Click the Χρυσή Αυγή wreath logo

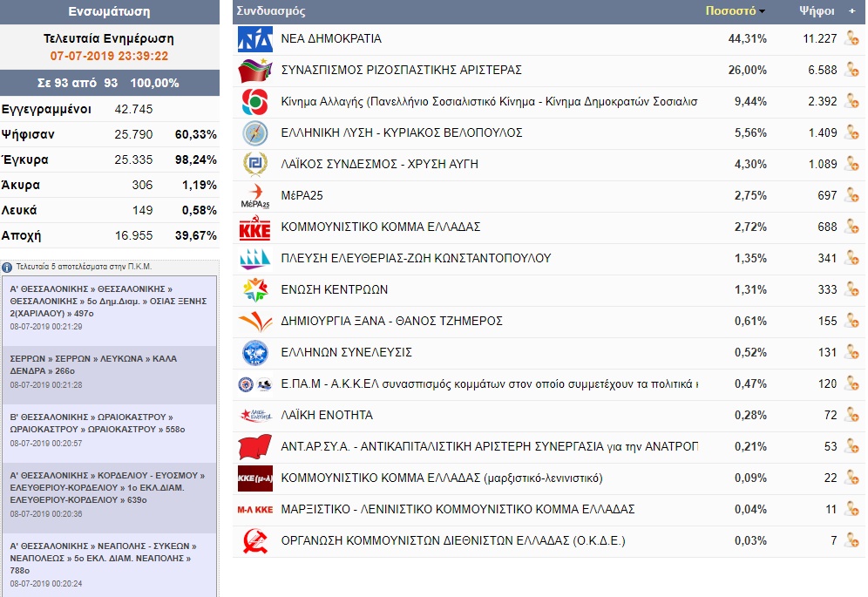pyautogui.click(x=255, y=165)
